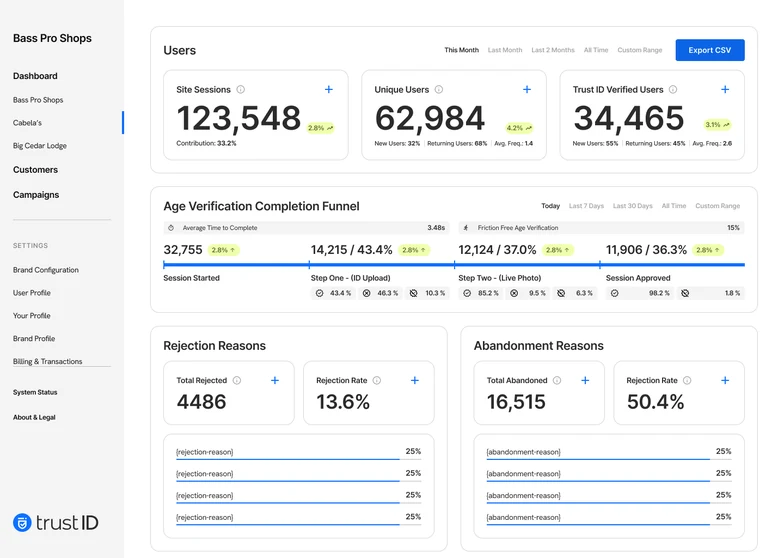The image size is (784, 558).
Task: Click info icon on Rejection Rate 50.4% card
Action: 687,380
